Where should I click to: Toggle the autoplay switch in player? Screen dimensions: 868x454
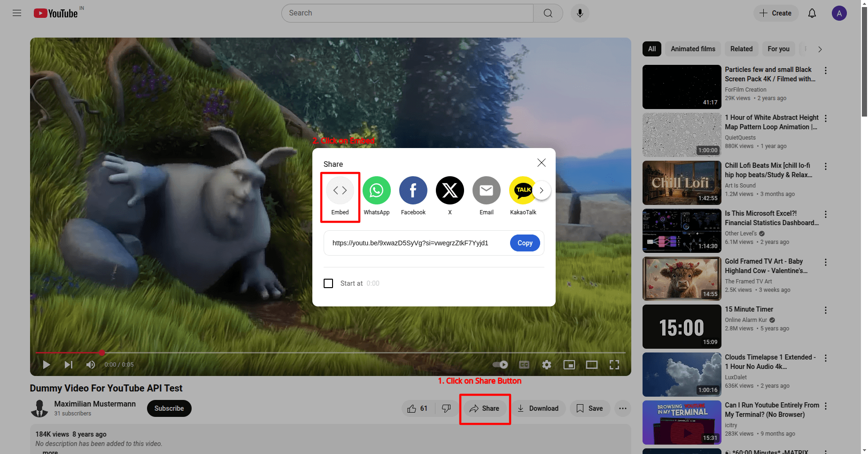(500, 365)
